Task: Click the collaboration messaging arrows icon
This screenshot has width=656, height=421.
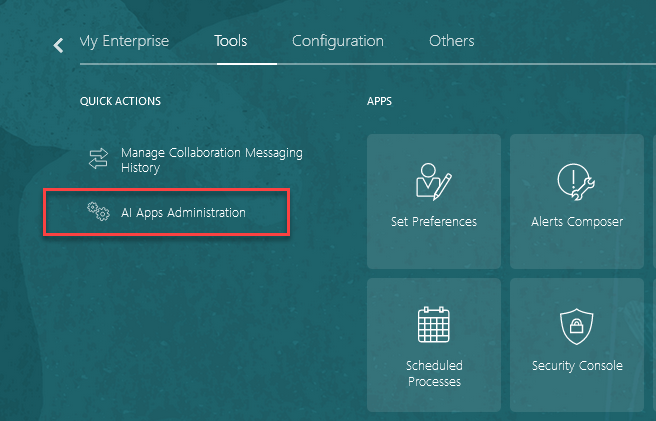Action: click(98, 159)
